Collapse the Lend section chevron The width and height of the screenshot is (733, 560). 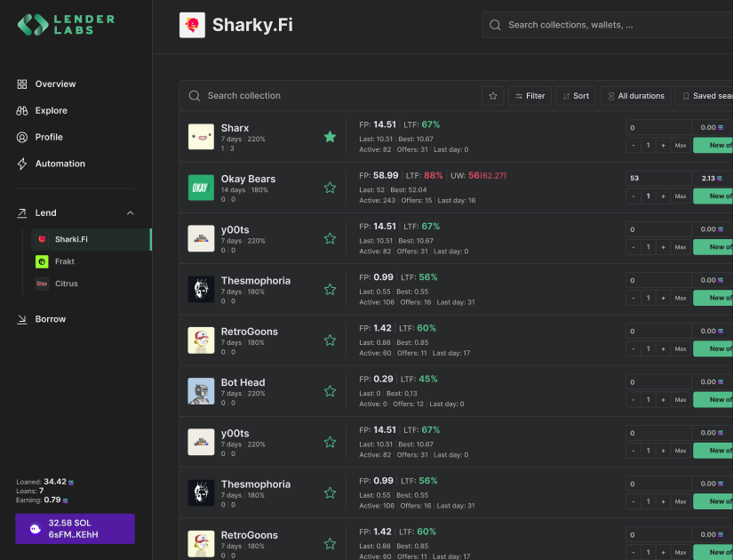(x=131, y=213)
